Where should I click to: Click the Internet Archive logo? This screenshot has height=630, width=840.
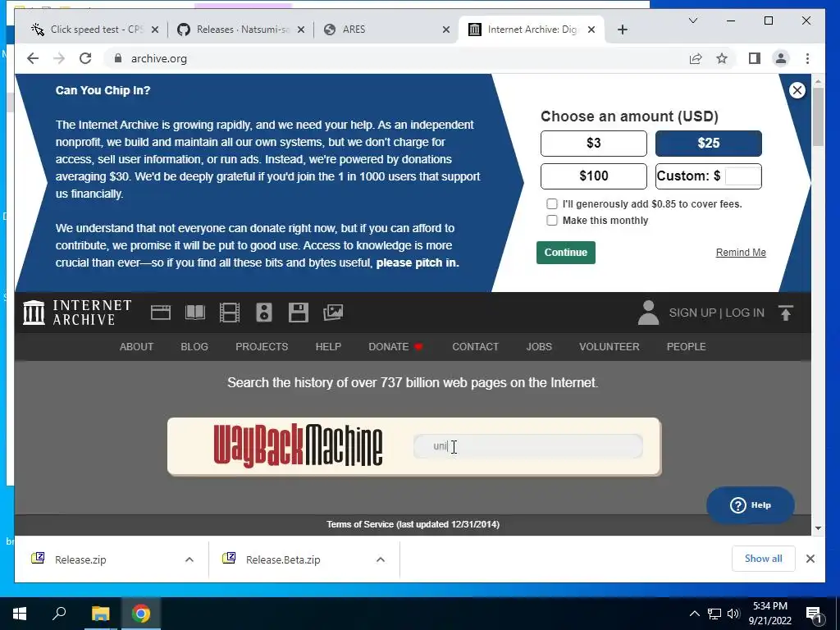pos(77,313)
